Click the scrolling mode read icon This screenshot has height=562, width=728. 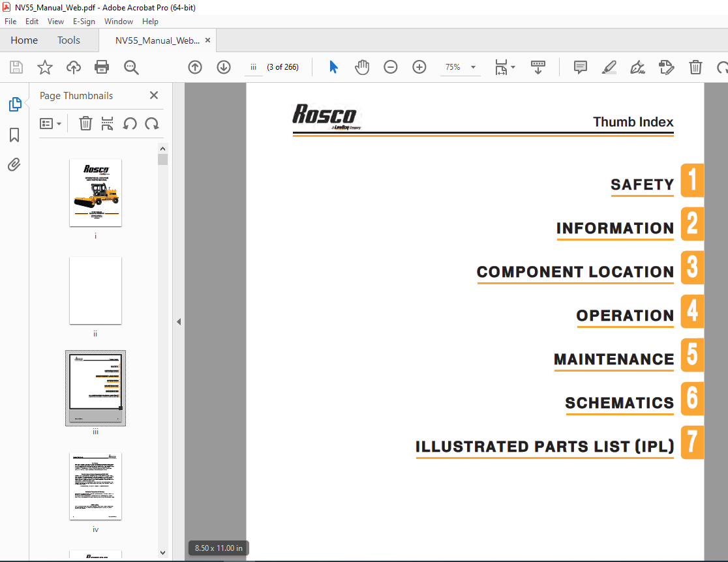click(x=538, y=67)
